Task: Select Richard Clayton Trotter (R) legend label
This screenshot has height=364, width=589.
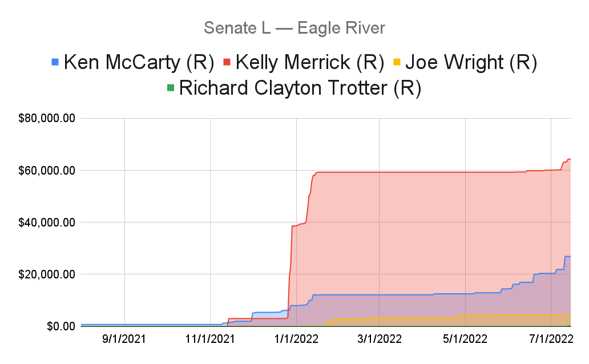Action: (300, 88)
